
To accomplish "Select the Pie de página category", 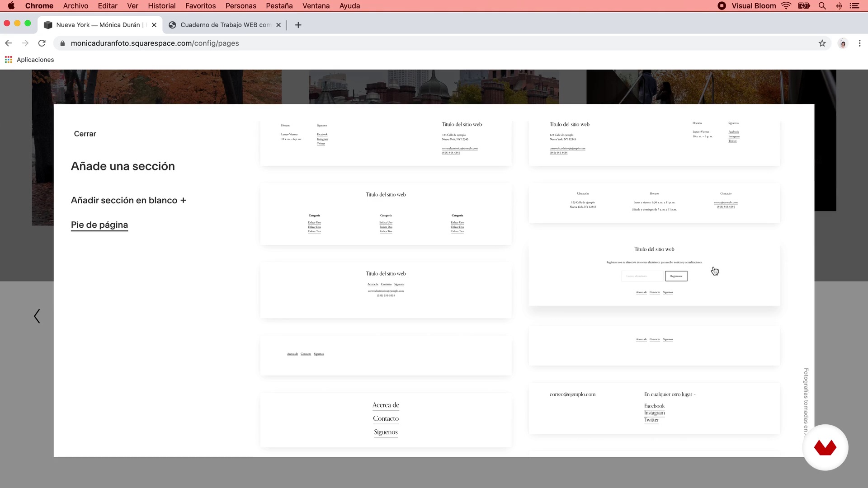I will (99, 225).
